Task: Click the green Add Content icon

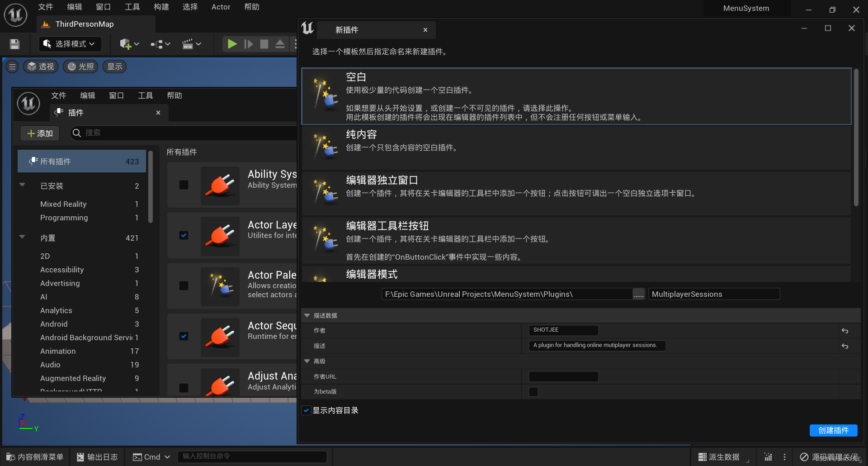Action: pos(126,44)
